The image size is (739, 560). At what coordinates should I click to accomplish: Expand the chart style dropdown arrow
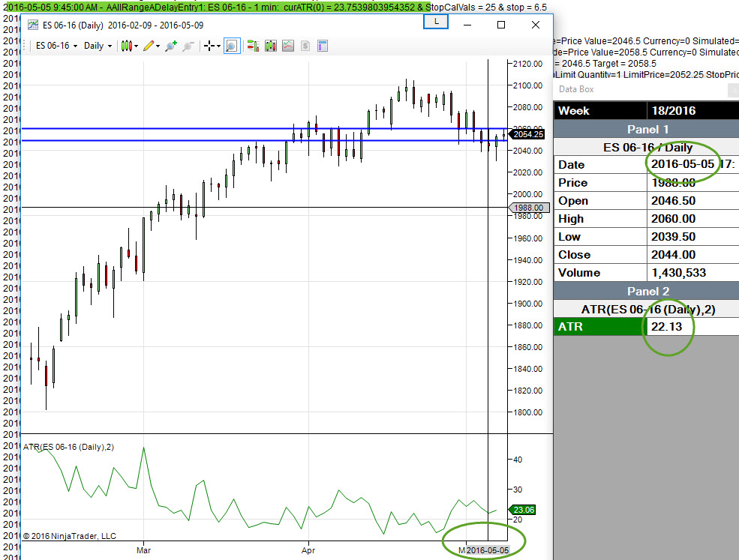(137, 46)
